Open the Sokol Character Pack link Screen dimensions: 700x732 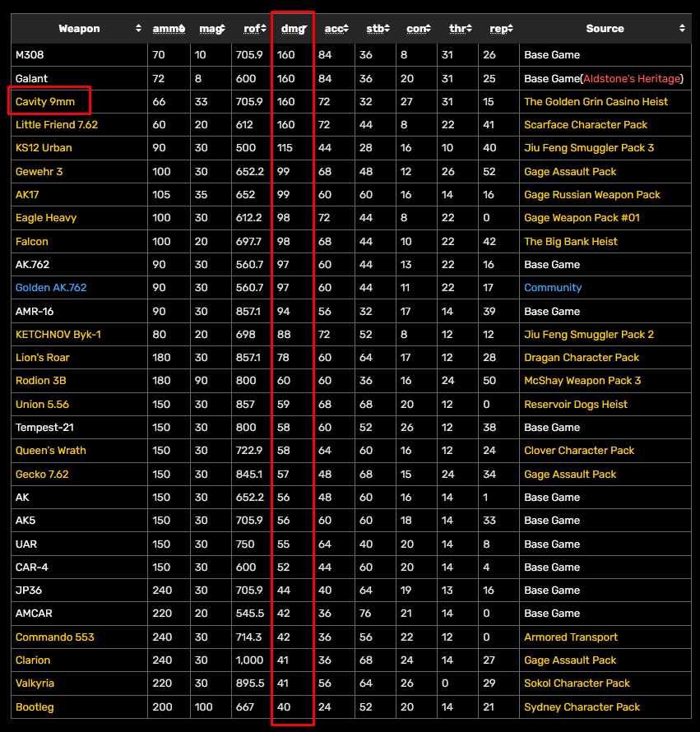point(577,683)
